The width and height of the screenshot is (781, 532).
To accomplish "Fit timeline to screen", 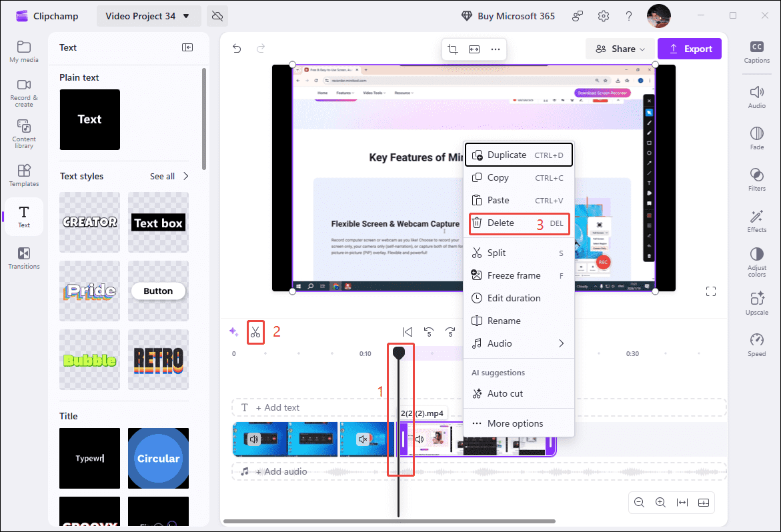I will (682, 503).
